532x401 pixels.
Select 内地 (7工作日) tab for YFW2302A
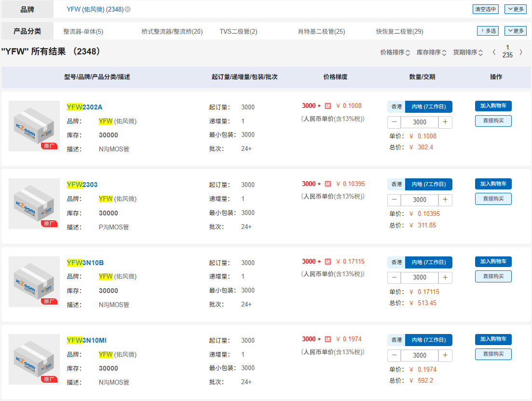pos(429,107)
